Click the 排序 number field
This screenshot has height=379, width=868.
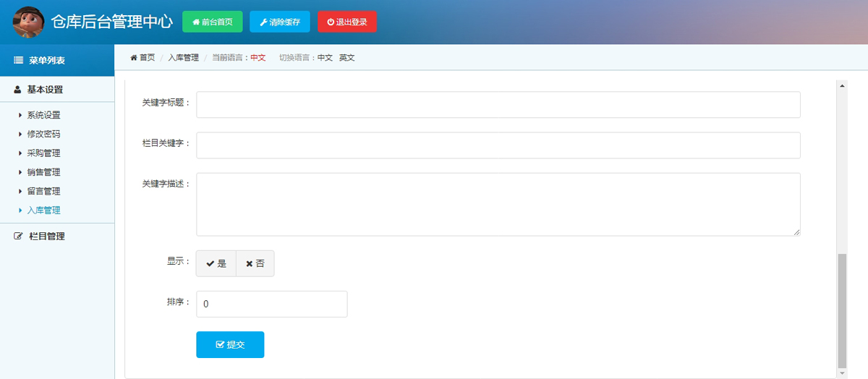point(272,304)
